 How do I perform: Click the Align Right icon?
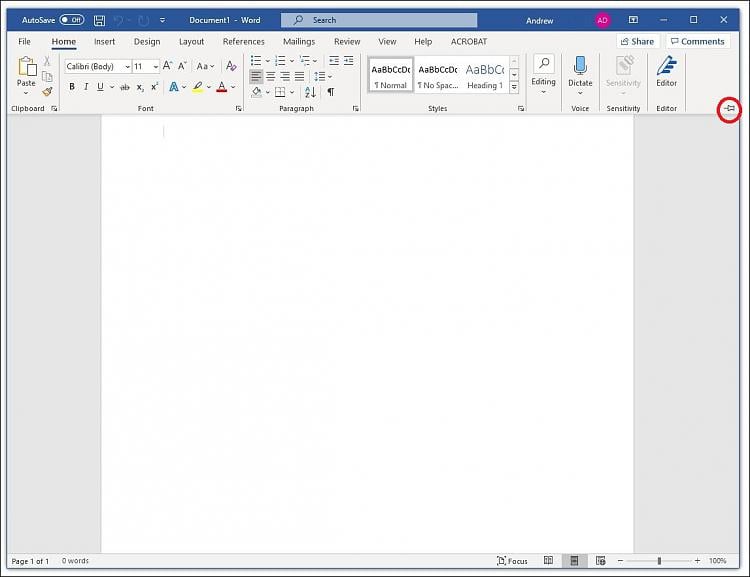(x=285, y=76)
